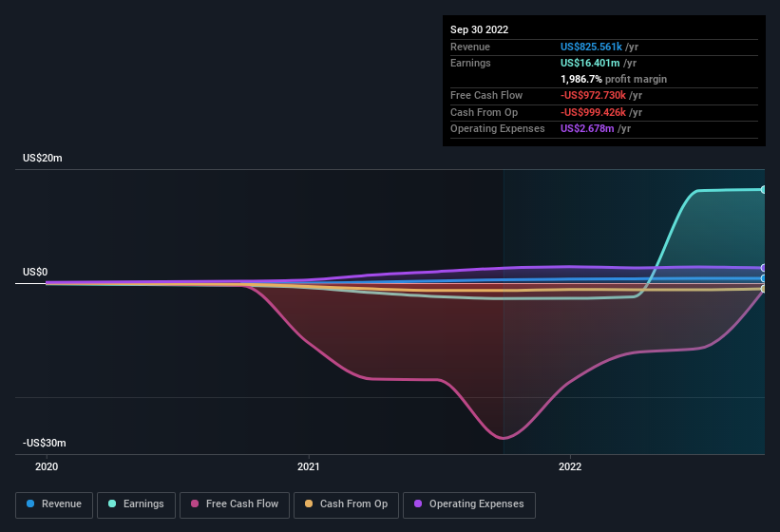Click the Earnings label in tooltip
The image size is (780, 532).
coord(470,63)
